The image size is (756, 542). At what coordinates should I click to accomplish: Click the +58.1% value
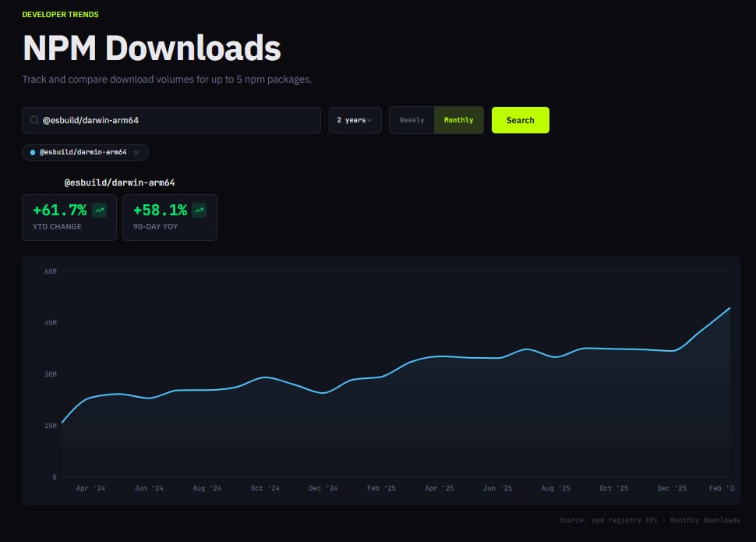(x=160, y=210)
